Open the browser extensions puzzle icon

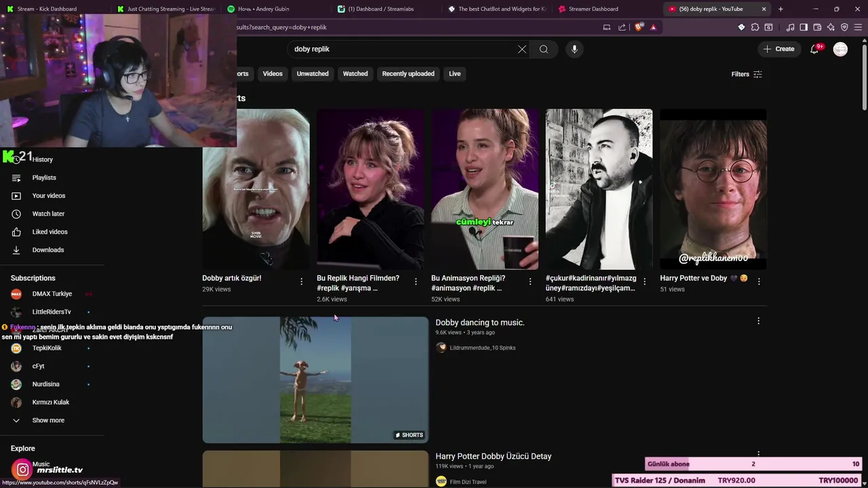(x=755, y=27)
